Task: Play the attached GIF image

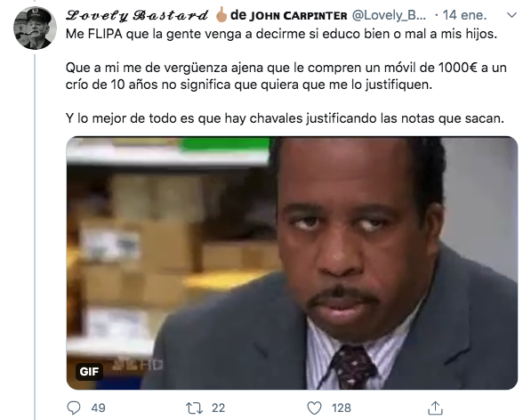Action: (x=292, y=262)
